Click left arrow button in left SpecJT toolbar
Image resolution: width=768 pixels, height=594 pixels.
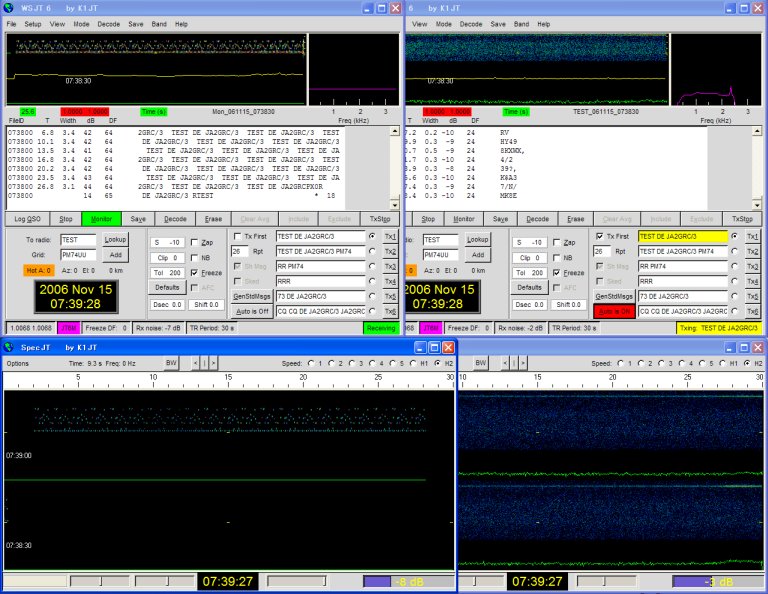click(x=195, y=363)
